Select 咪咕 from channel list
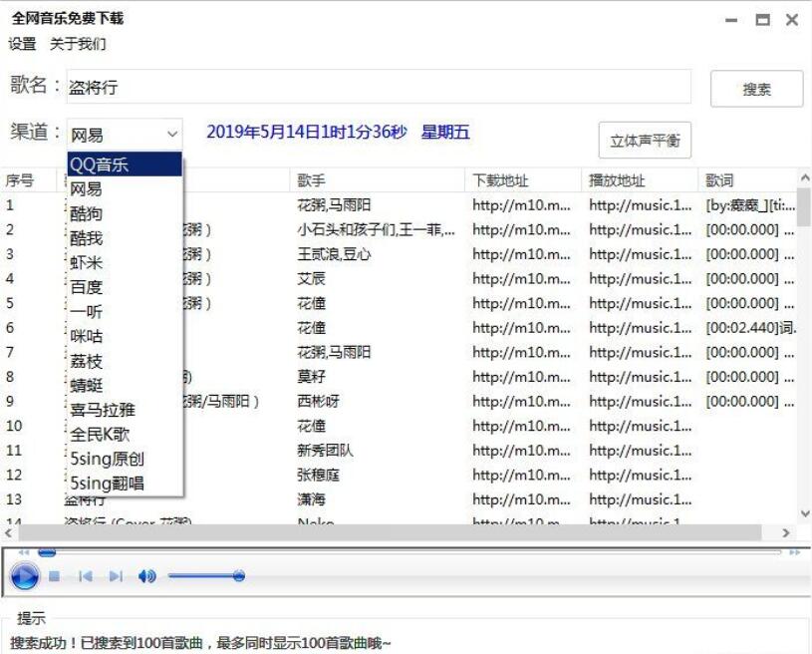The width and height of the screenshot is (812, 654). coord(125,336)
